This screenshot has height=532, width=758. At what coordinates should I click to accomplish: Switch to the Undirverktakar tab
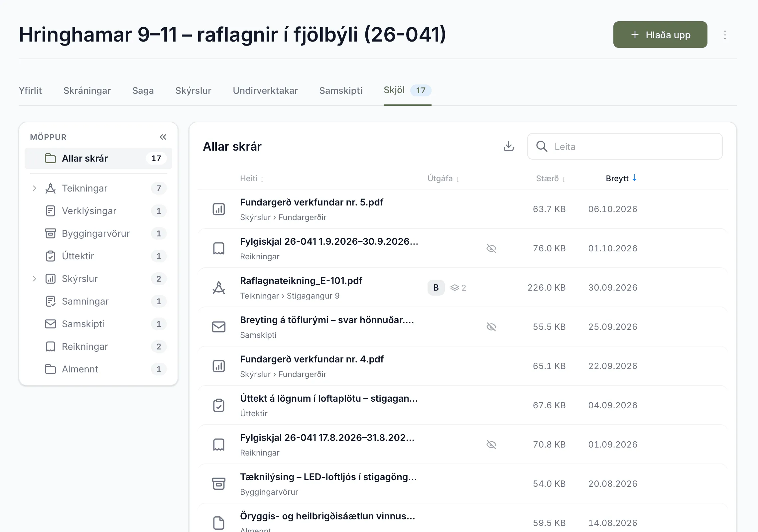[265, 90]
